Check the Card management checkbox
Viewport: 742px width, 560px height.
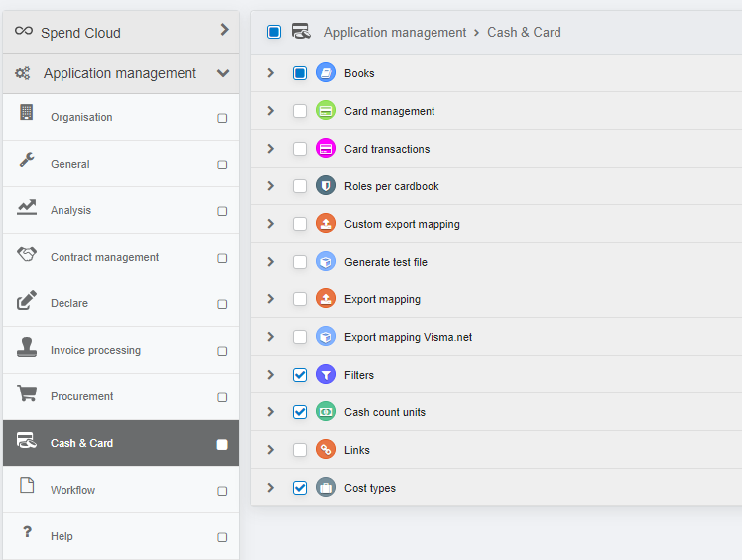tap(300, 111)
